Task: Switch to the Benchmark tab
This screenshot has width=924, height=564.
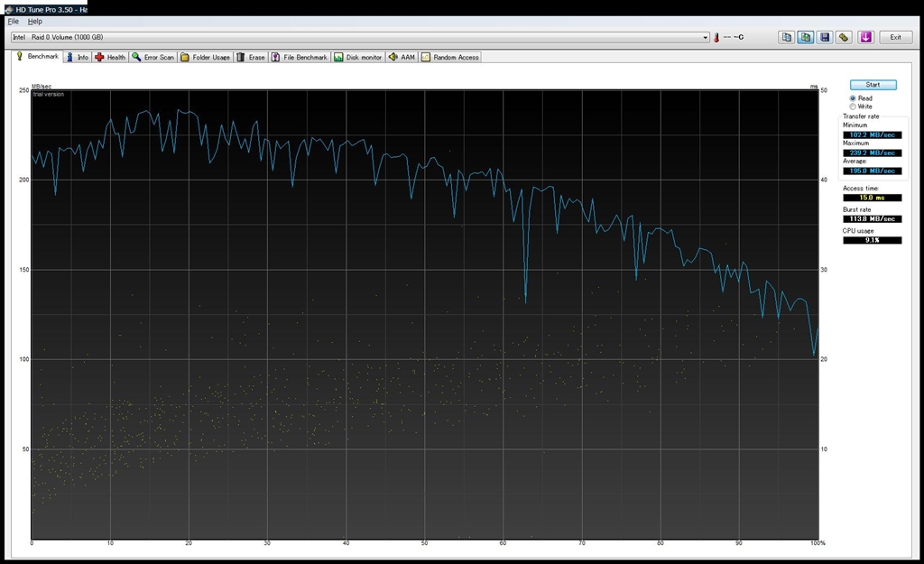Action: [x=37, y=57]
